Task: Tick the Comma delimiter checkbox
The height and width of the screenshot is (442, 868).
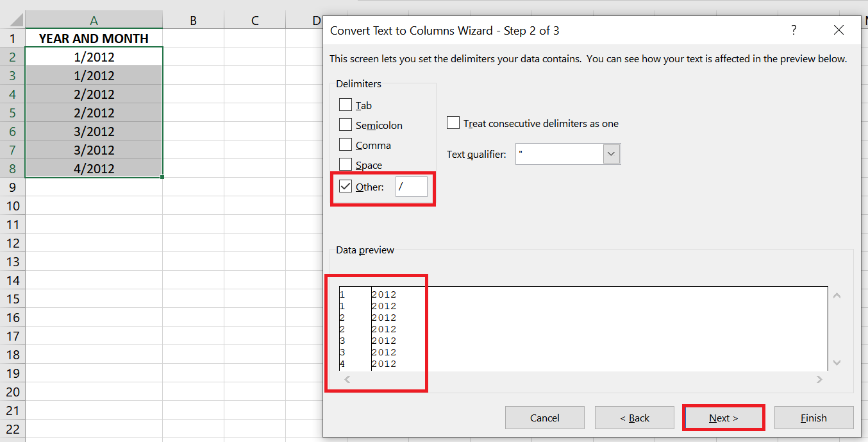Action: click(346, 145)
